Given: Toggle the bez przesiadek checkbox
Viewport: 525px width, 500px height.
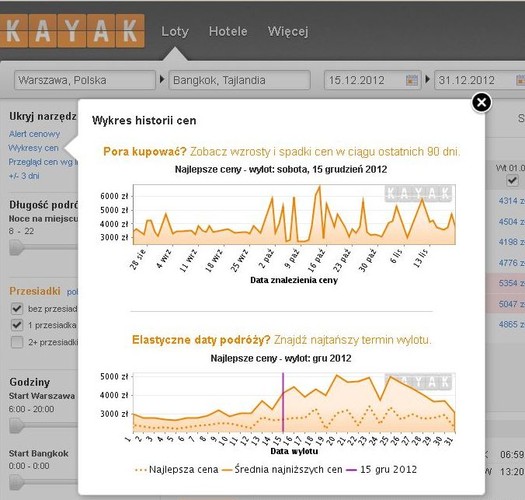Looking at the screenshot, I should point(17,308).
